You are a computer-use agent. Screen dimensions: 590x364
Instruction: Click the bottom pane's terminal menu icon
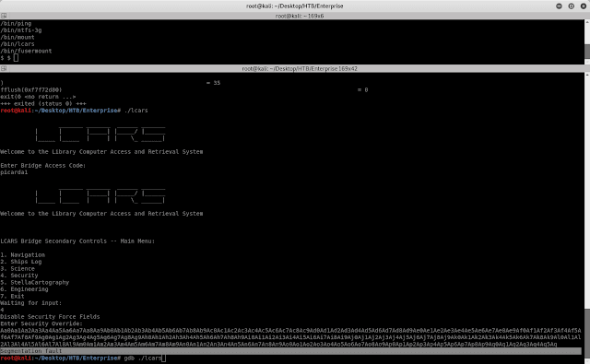(4, 68)
